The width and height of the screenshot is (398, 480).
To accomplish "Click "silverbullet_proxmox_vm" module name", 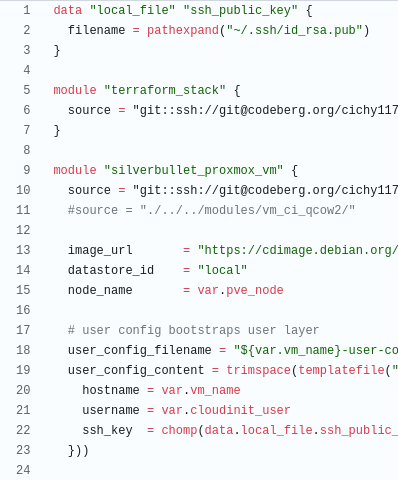I will [x=194, y=170].
